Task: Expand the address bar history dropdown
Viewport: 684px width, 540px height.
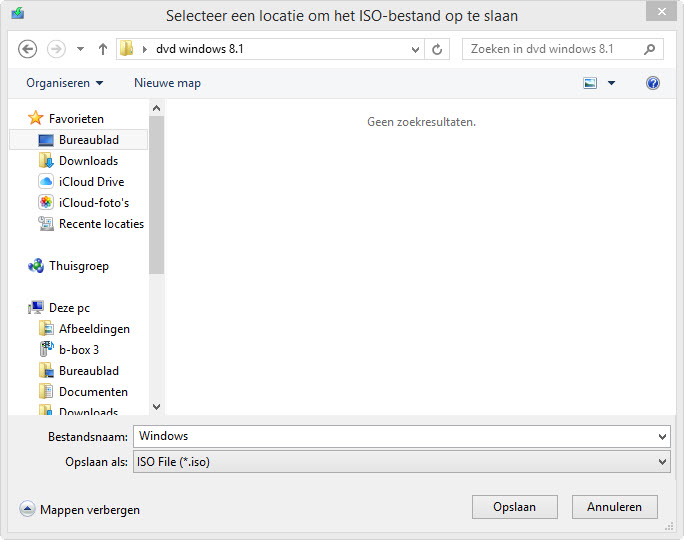Action: point(415,49)
